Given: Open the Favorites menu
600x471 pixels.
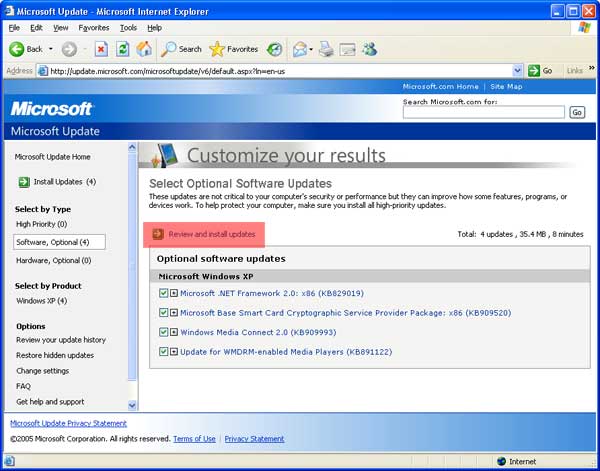Looking at the screenshot, I should [94, 28].
